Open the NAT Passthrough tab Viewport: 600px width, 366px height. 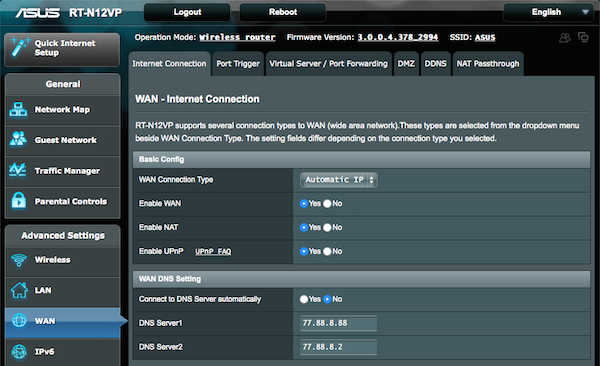(x=488, y=64)
